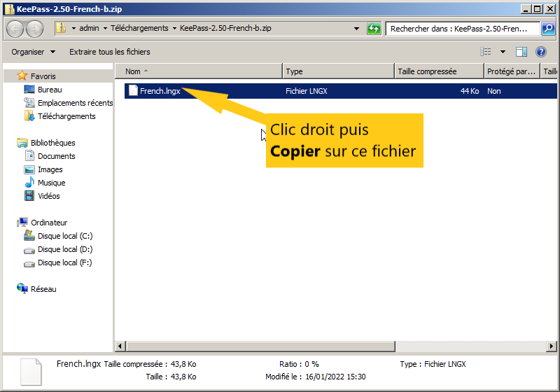
Task: Go back with the Back arrow button
Action: (15, 29)
